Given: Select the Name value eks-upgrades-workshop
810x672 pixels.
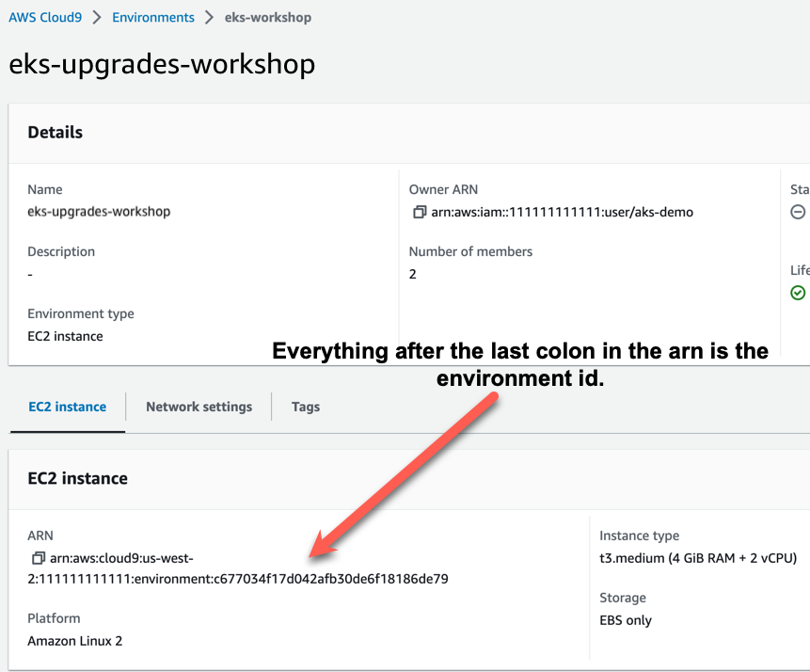Looking at the screenshot, I should 99,212.
